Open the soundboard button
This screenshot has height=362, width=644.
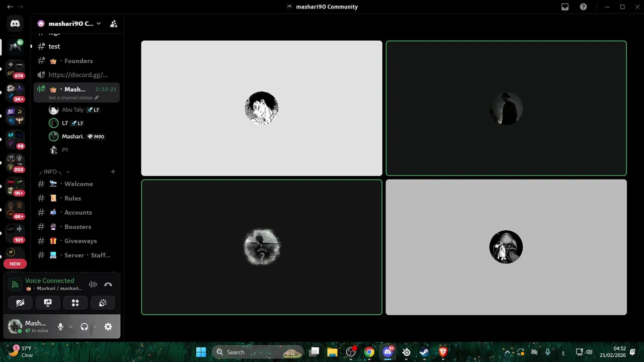[103, 303]
